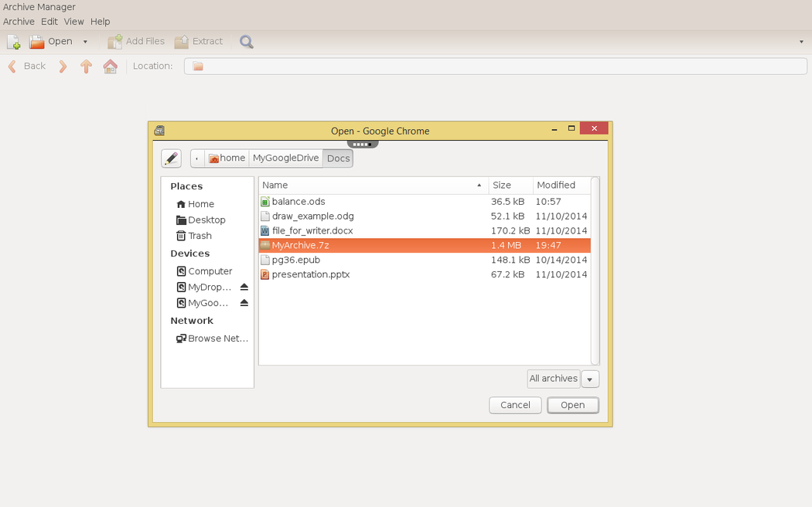Eject the MyGoo… device

point(244,304)
